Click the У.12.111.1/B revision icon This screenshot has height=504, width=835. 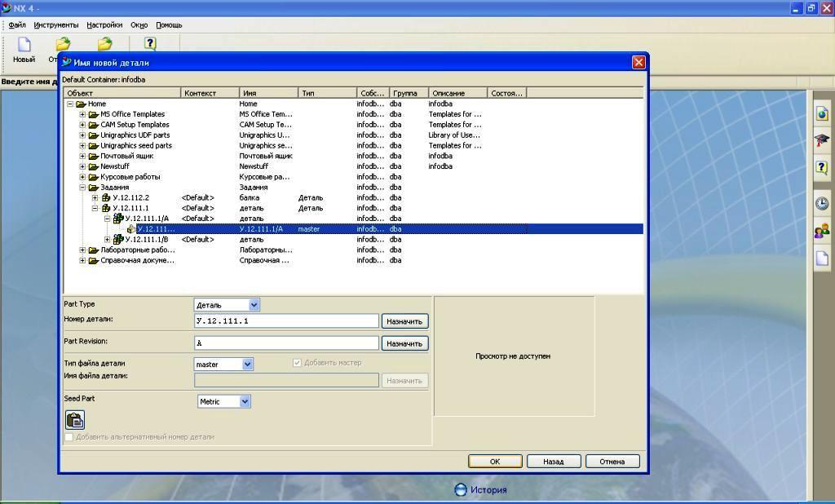117,239
